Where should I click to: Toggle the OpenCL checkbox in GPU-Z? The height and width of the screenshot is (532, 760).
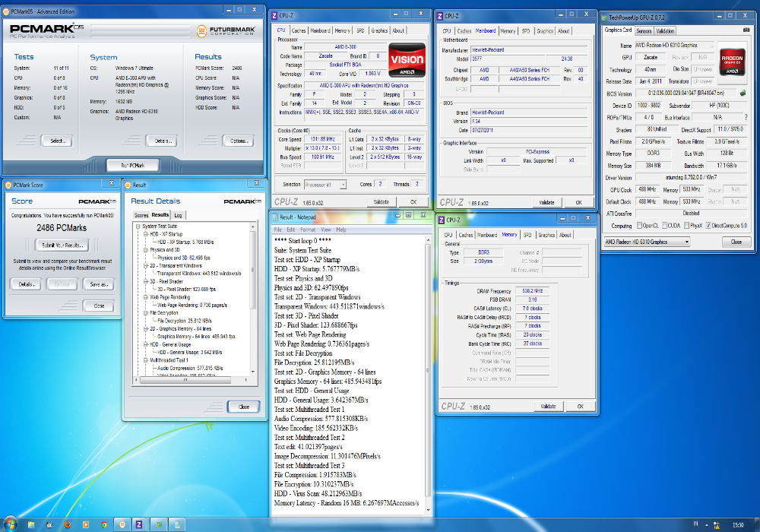pos(639,225)
